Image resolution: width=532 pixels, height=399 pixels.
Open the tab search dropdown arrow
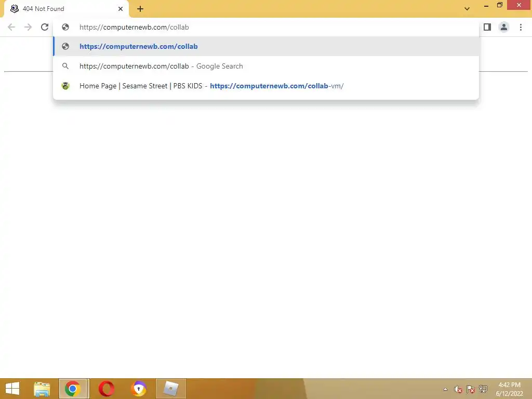467,9
